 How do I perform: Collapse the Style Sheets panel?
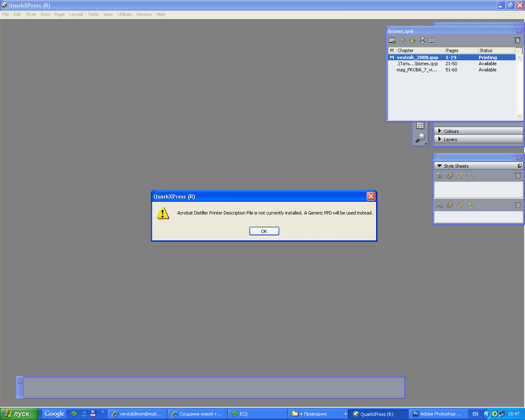tap(440, 166)
